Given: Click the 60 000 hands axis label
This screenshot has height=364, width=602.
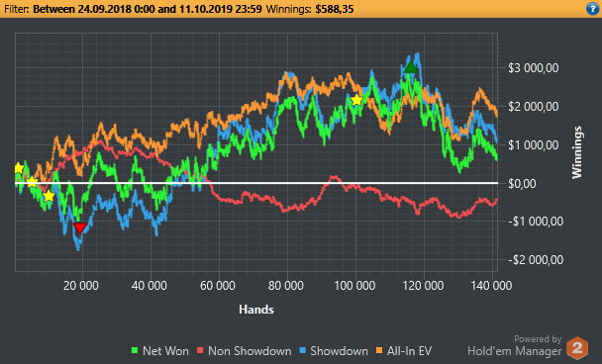Looking at the screenshot, I should pyautogui.click(x=218, y=286).
